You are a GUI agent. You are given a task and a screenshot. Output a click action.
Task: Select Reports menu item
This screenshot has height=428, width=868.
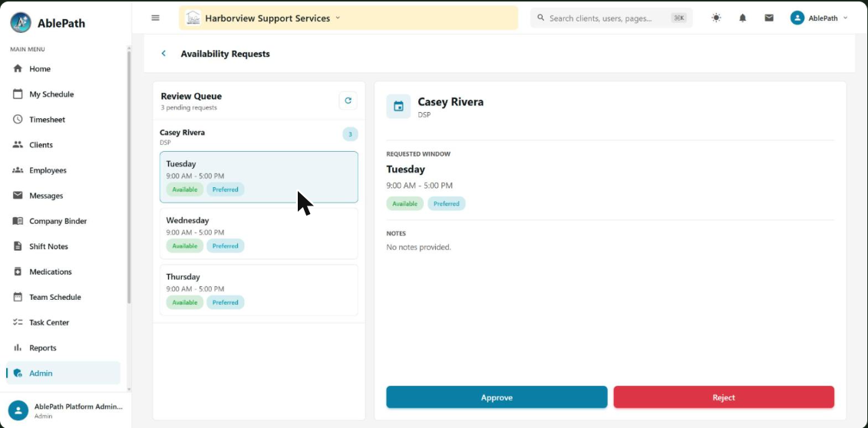coord(63,347)
